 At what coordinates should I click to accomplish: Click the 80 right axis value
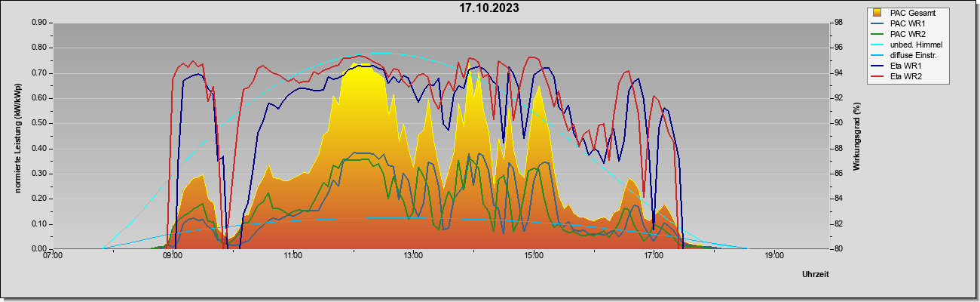[838, 249]
